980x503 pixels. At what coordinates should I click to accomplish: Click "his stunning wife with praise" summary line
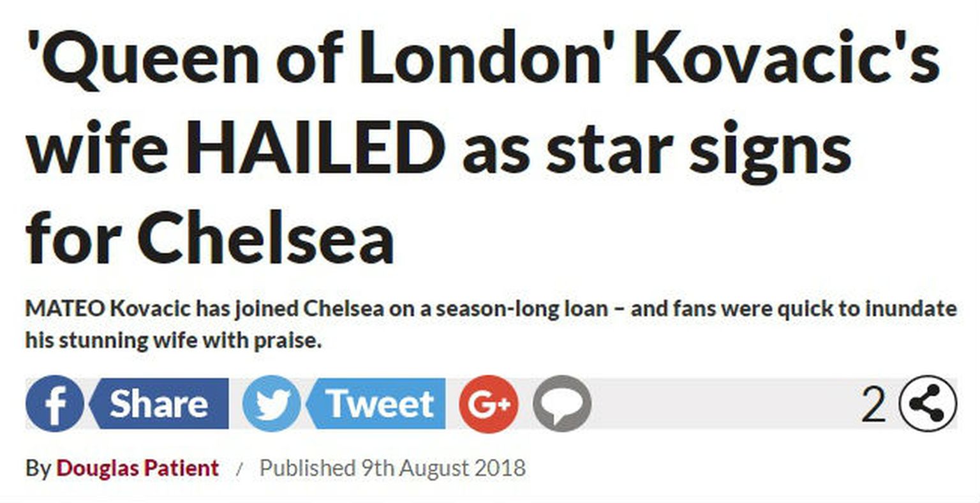click(172, 340)
